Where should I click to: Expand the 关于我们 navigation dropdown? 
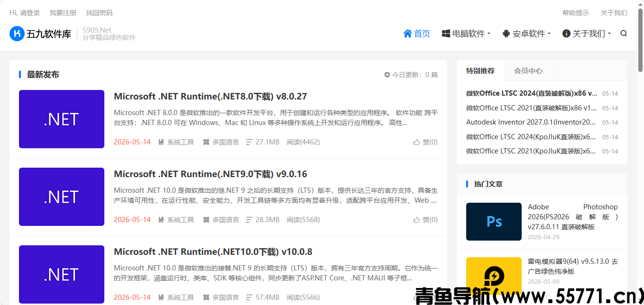[587, 34]
